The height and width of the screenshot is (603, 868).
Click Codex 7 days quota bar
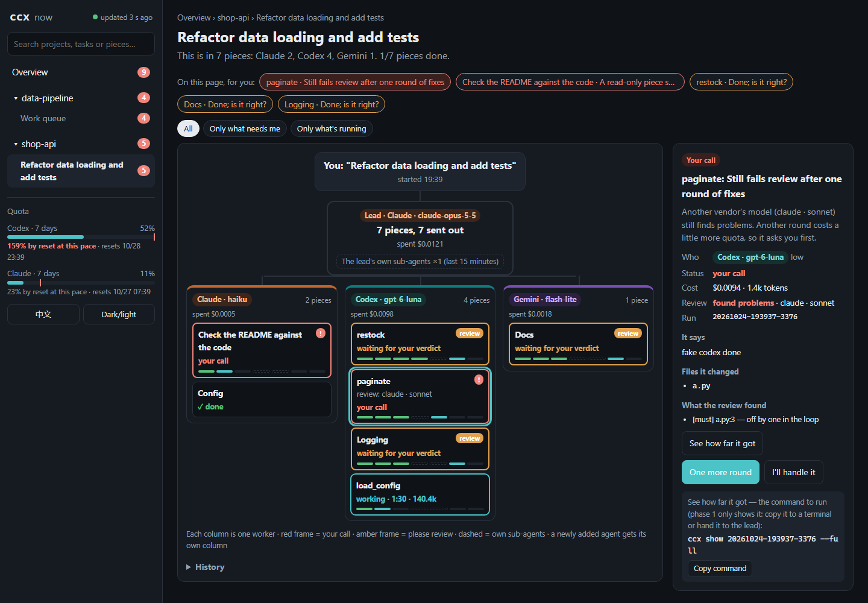81,237
